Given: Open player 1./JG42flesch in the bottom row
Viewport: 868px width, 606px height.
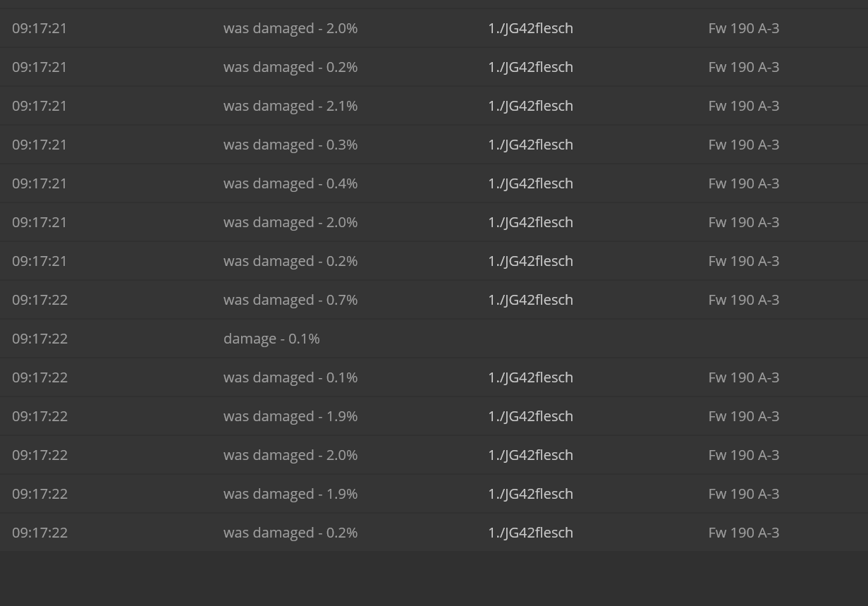Looking at the screenshot, I should coord(530,533).
